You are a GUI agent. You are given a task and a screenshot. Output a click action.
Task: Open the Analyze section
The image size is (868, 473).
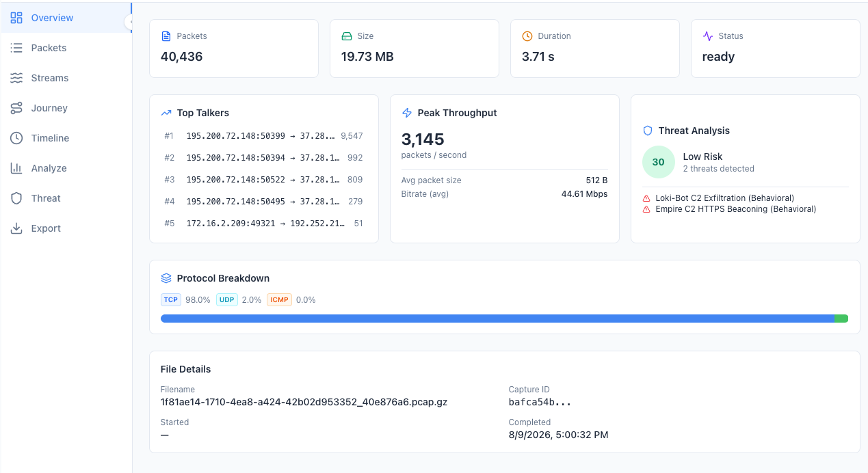(x=66, y=168)
